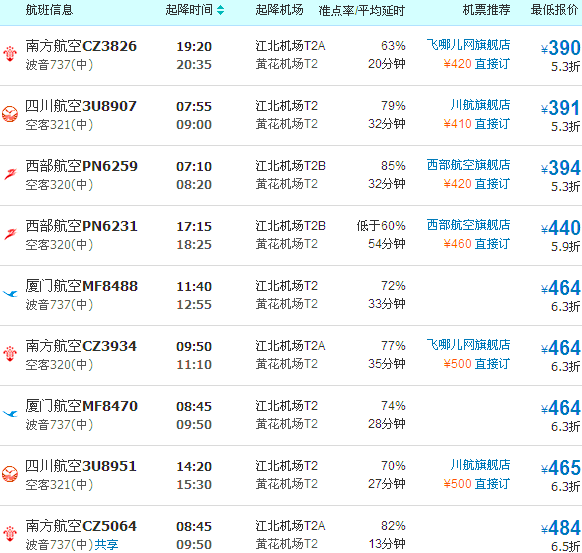Select the ¥390 lowest price for CZ3826
The width and height of the screenshot is (582, 553).
pyautogui.click(x=560, y=48)
